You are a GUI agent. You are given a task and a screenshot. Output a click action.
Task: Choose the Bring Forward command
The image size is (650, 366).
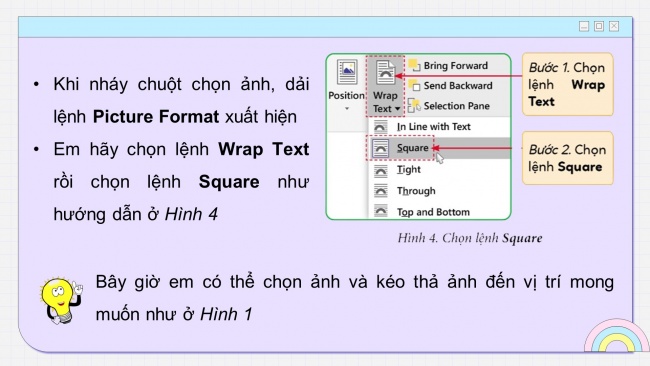point(456,65)
